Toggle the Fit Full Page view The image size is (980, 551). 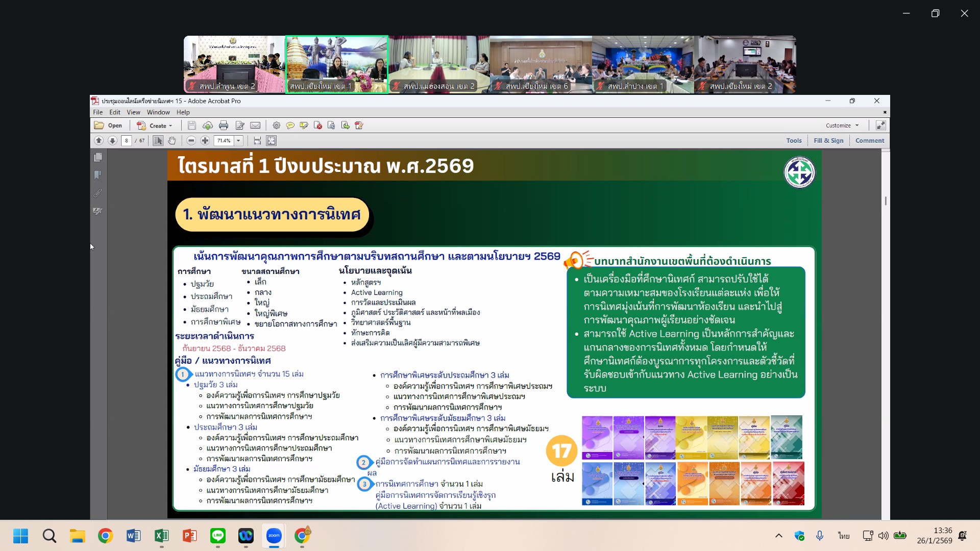[x=272, y=141]
